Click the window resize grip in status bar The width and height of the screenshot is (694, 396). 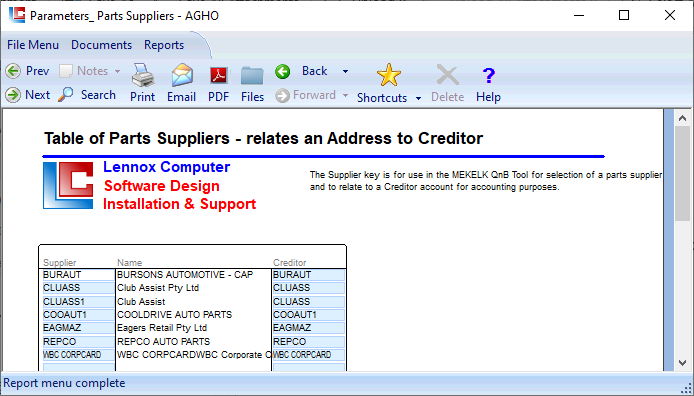686,388
